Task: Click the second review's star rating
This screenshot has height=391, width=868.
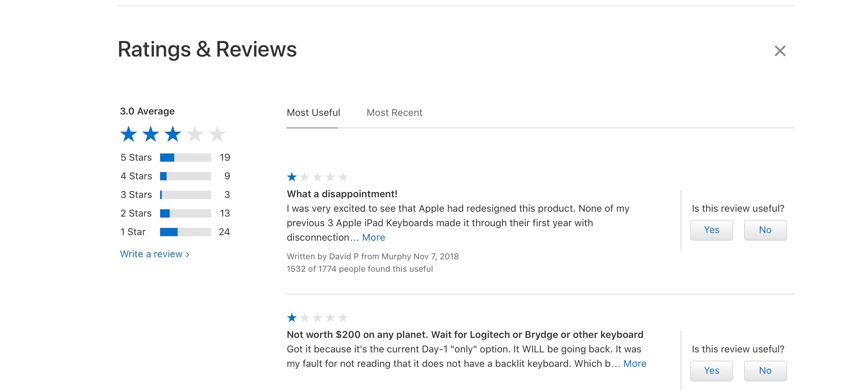Action: click(317, 318)
